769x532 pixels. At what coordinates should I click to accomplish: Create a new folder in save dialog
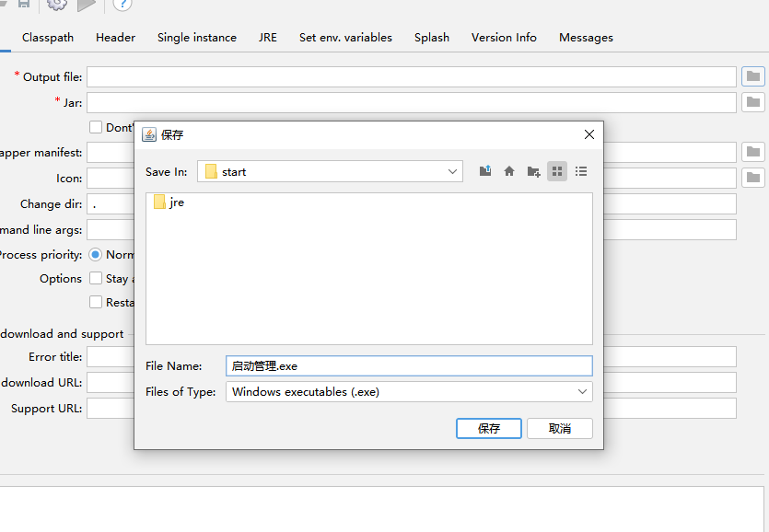[533, 171]
